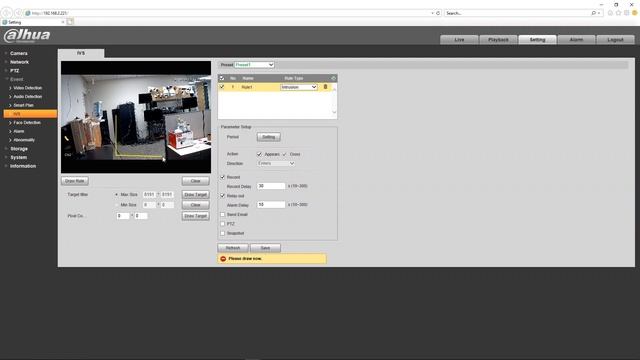The height and width of the screenshot is (360, 640).
Task: Click the Record Delay input field
Action: point(271,186)
